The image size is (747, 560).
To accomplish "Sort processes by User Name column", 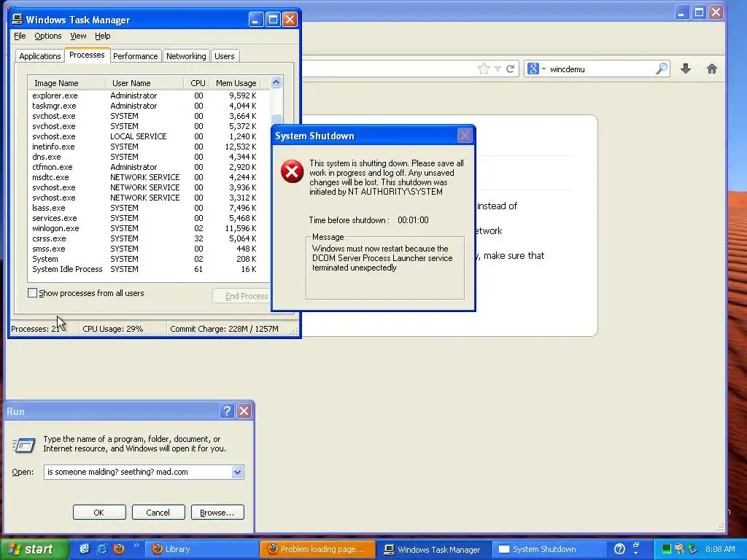I will tap(144, 83).
